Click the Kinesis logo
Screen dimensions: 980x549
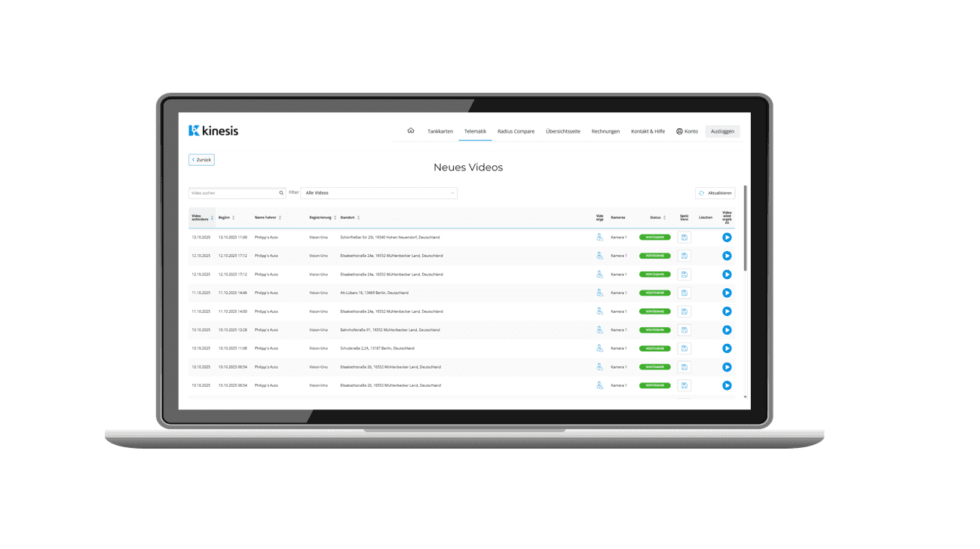point(213,130)
